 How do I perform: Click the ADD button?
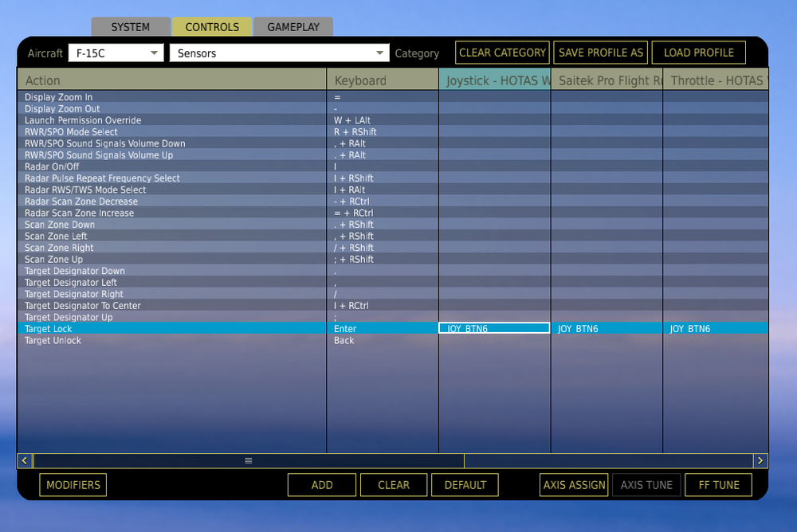point(322,485)
